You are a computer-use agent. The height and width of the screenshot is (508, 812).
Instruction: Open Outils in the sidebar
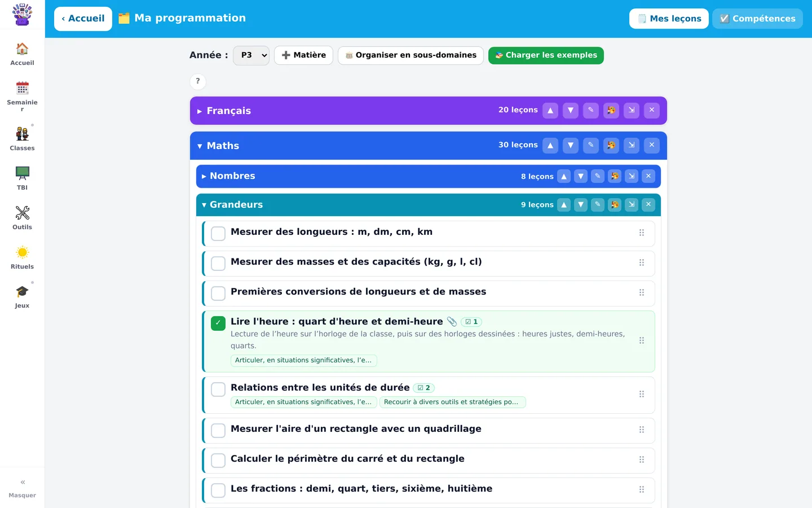point(22,218)
